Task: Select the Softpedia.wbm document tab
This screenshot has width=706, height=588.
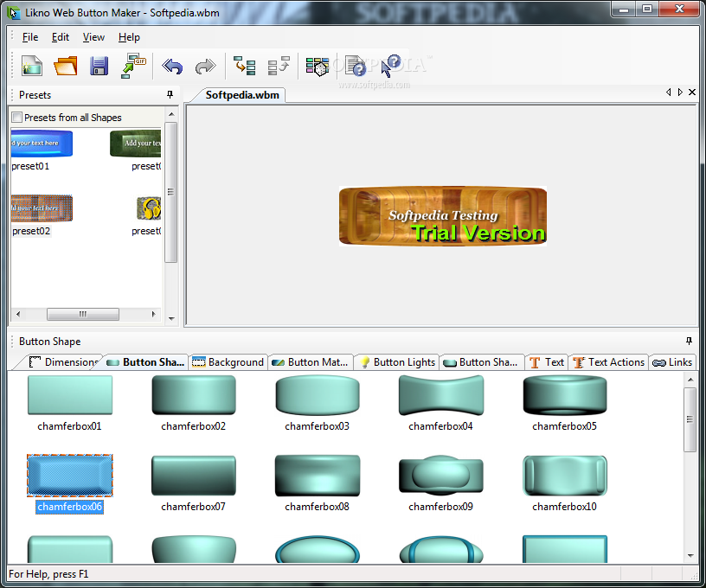Action: tap(241, 95)
